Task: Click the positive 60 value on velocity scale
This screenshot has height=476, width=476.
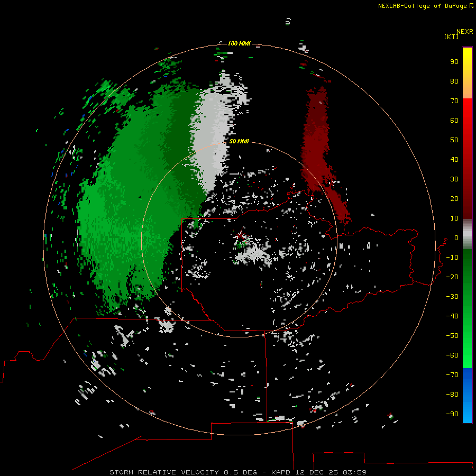Action: click(454, 120)
